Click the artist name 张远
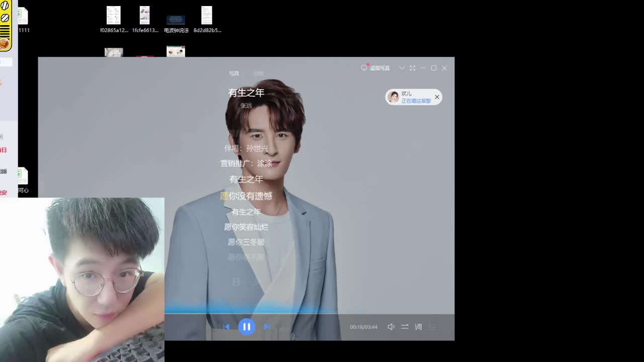644x362 pixels. pos(246,106)
